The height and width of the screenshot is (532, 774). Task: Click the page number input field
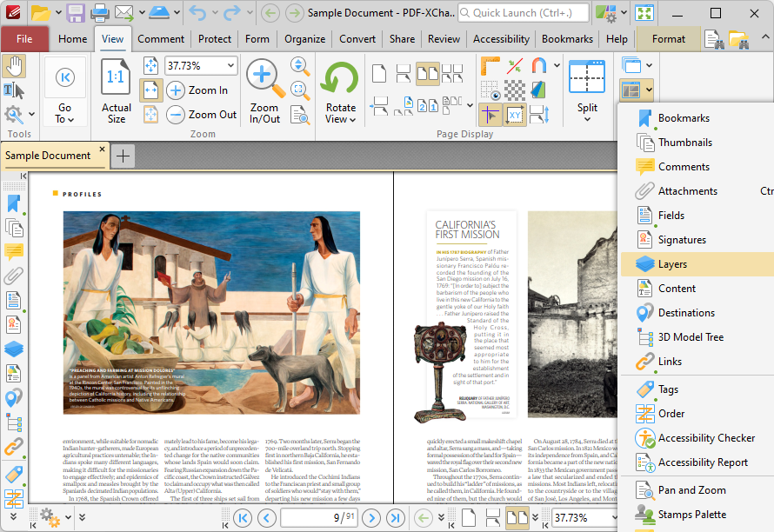[x=319, y=518]
